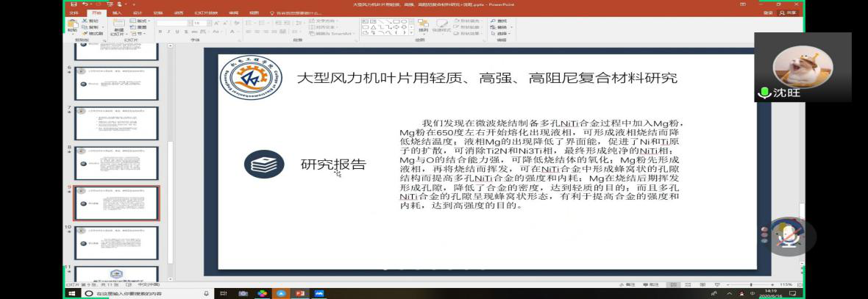Open the Insert ribbon tab
The image size is (868, 299).
[117, 12]
